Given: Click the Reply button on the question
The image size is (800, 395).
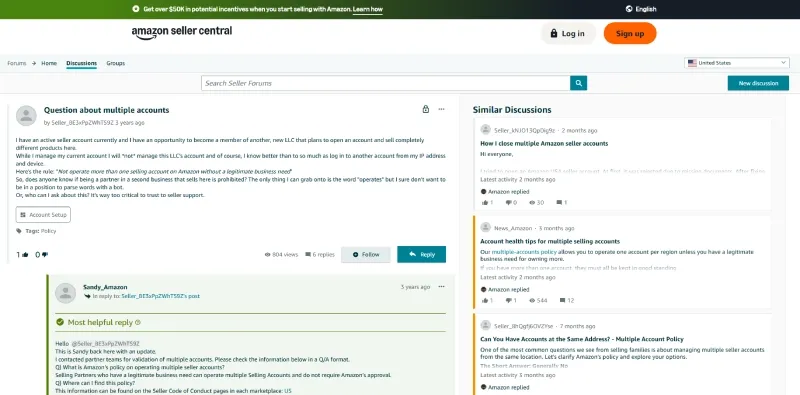Looking at the screenshot, I should click(421, 254).
